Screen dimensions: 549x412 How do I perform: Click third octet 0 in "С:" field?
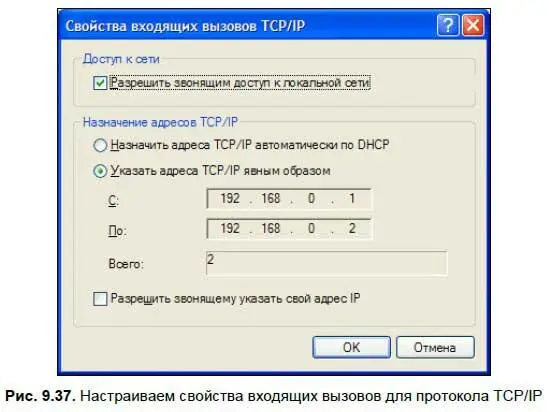tap(311, 198)
